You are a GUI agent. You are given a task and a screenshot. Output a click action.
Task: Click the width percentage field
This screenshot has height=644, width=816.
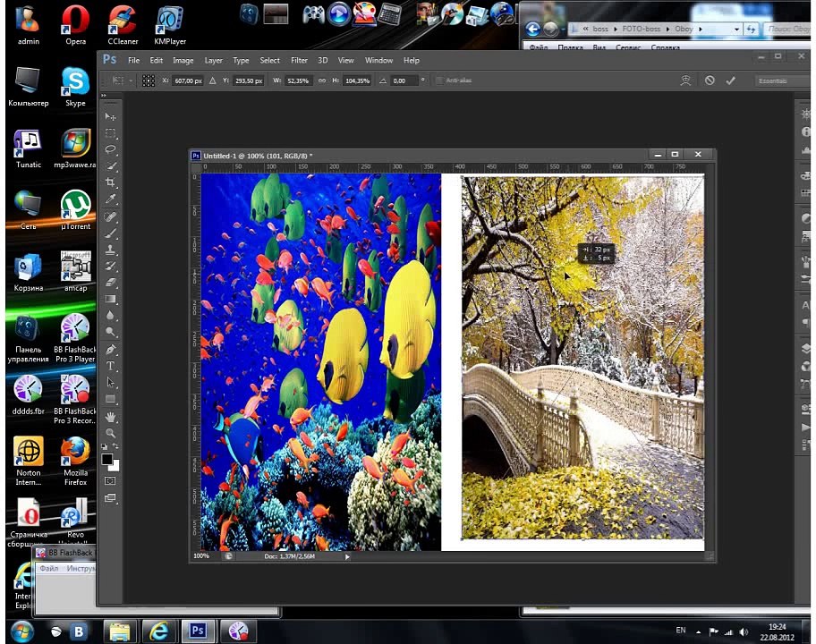[x=298, y=81]
